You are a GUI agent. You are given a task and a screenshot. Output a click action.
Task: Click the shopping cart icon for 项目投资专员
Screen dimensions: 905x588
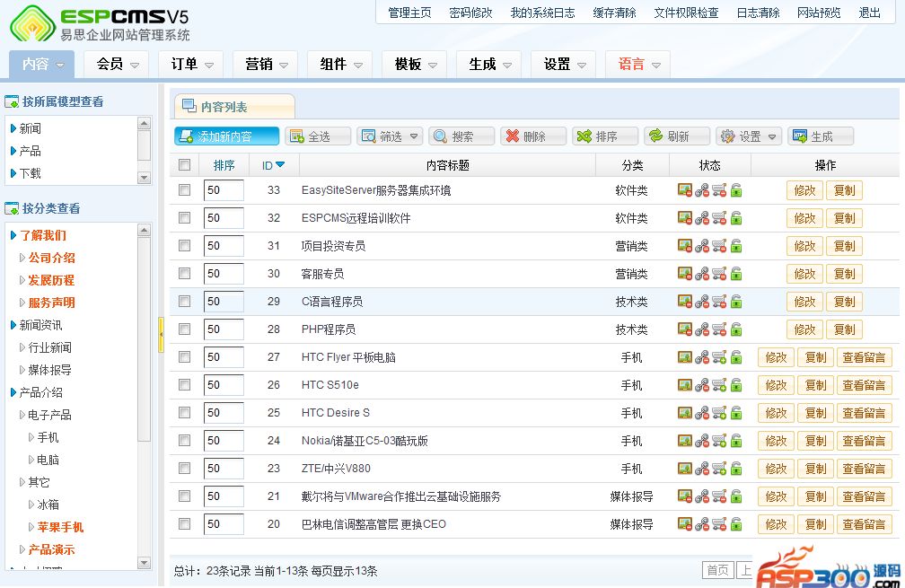[x=719, y=246]
